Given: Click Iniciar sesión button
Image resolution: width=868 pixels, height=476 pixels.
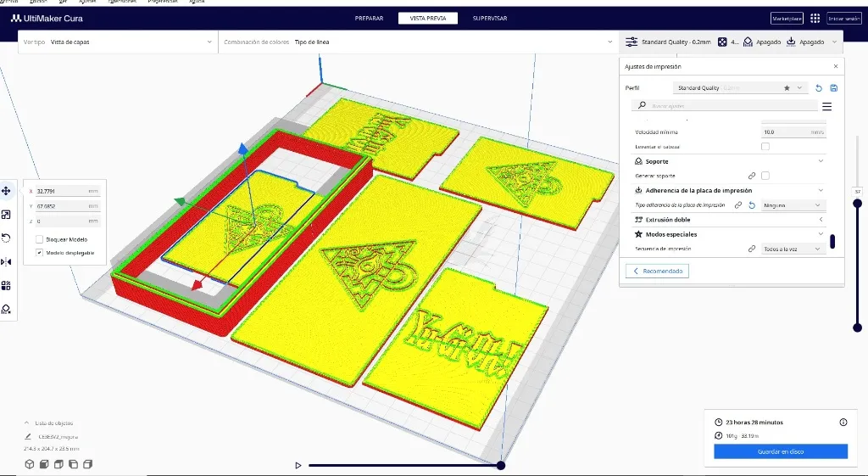Looking at the screenshot, I should click(x=844, y=19).
